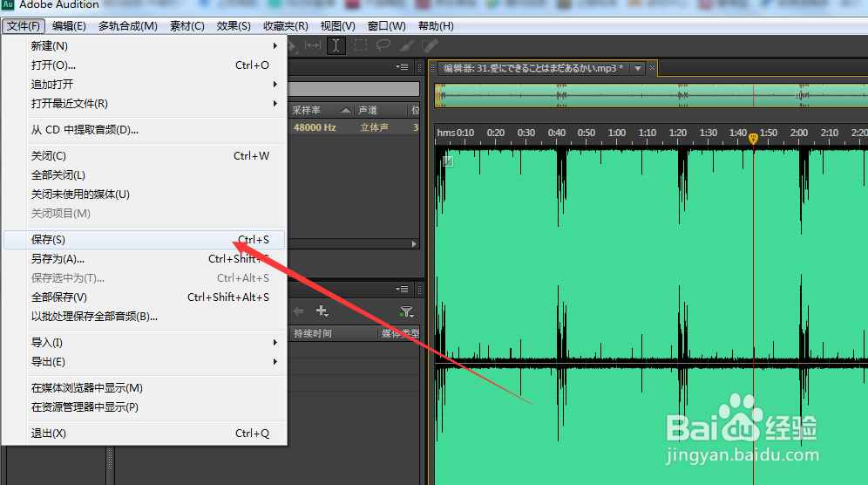This screenshot has height=485, width=868.
Task: Select the Slip tool with double arrows
Action: pyautogui.click(x=313, y=44)
